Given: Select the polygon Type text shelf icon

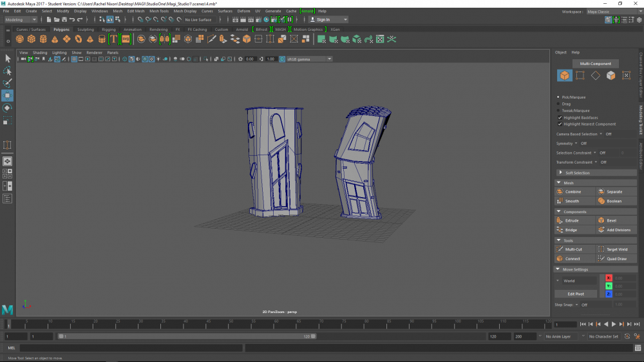Looking at the screenshot, I should pyautogui.click(x=113, y=39).
